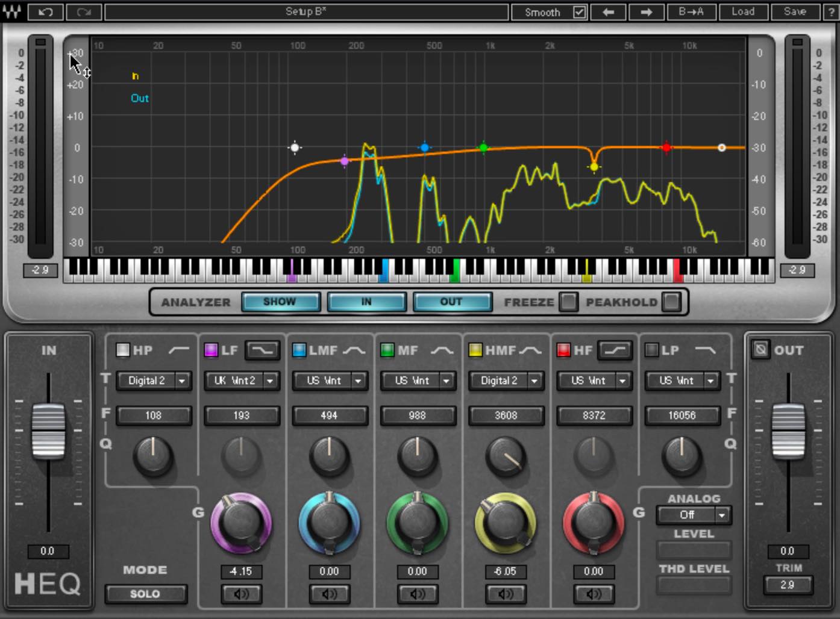Toggle analyzer IN button
840x619 pixels.
click(x=366, y=302)
